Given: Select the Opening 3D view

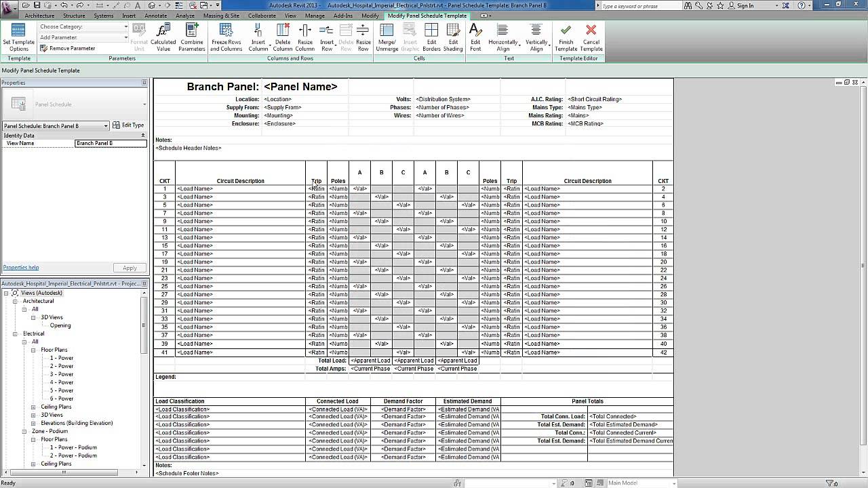Looking at the screenshot, I should [x=60, y=325].
